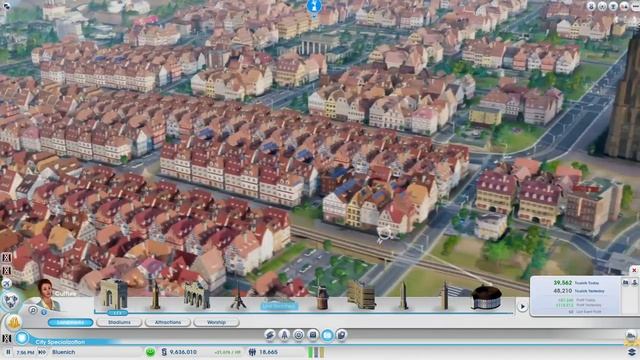Select the brown multi-story building landmark
This screenshot has width=640, height=360.
(x=361, y=295)
